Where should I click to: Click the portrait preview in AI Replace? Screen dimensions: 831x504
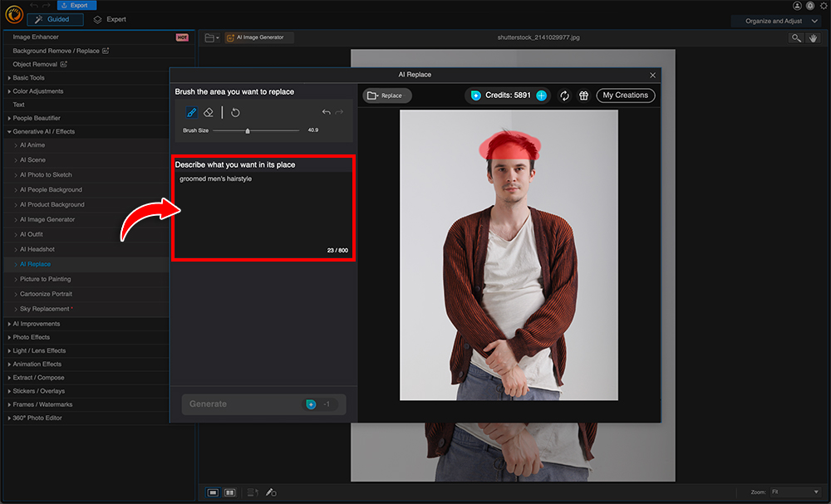(x=509, y=255)
